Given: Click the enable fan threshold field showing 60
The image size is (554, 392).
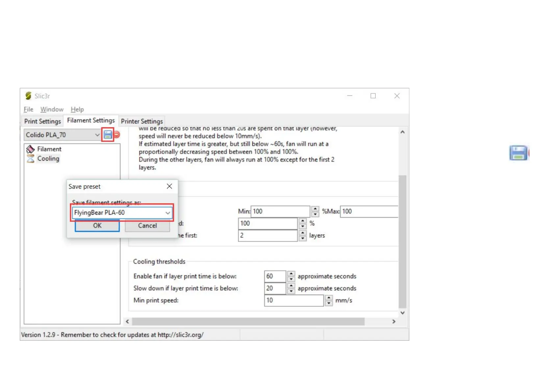Looking at the screenshot, I should pos(275,276).
